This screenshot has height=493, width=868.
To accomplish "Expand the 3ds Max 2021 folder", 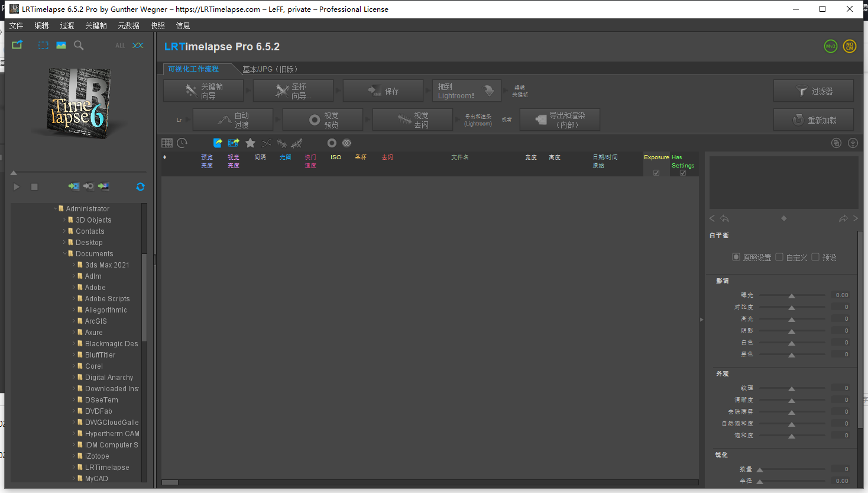I will 74,265.
